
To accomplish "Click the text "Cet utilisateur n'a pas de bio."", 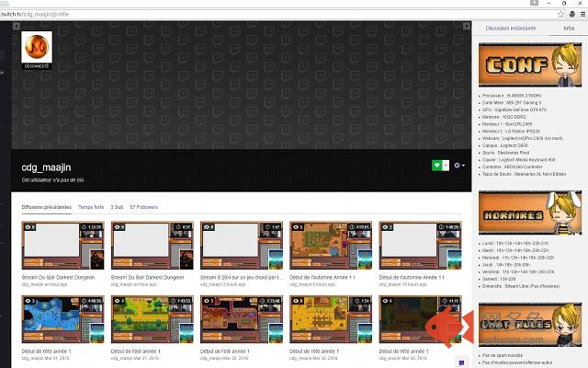I will 53,180.
